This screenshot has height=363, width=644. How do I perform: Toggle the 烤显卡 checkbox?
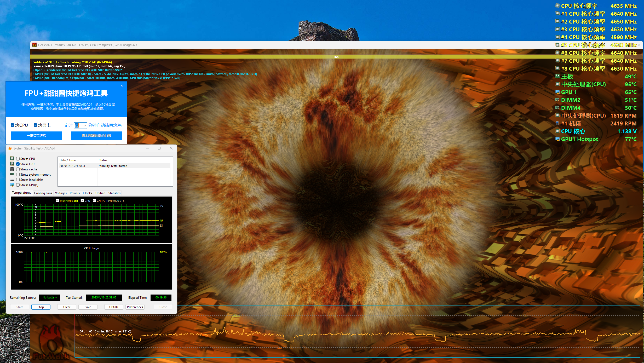(35, 125)
